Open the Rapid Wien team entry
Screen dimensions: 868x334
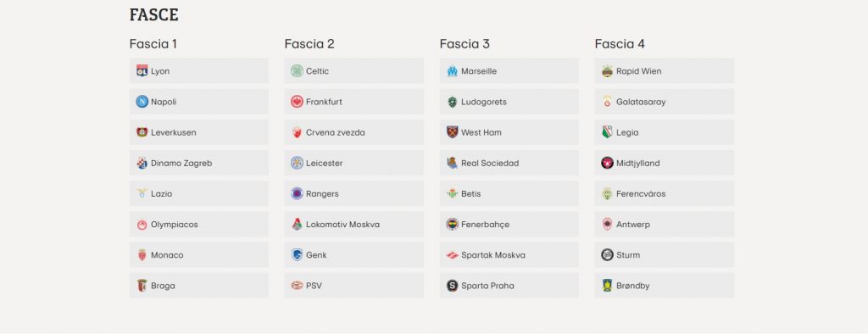click(665, 71)
